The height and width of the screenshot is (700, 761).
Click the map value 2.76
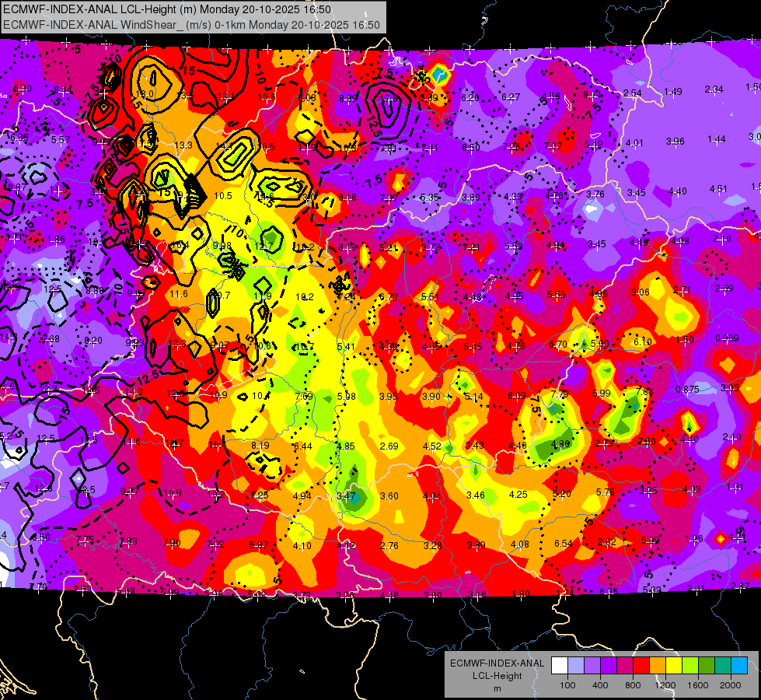tap(389, 545)
